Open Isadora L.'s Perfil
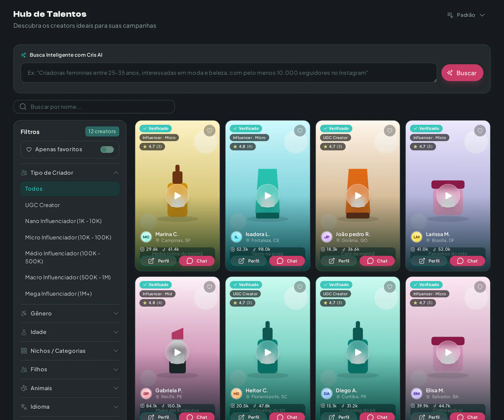This screenshot has width=504, height=420. (249, 261)
